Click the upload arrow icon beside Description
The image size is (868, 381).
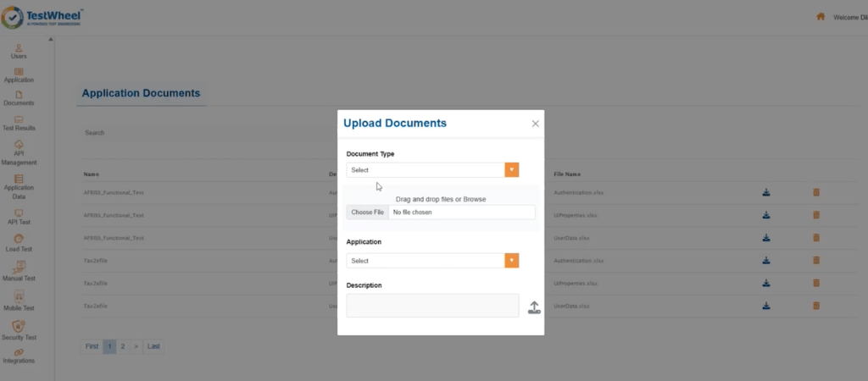534,307
